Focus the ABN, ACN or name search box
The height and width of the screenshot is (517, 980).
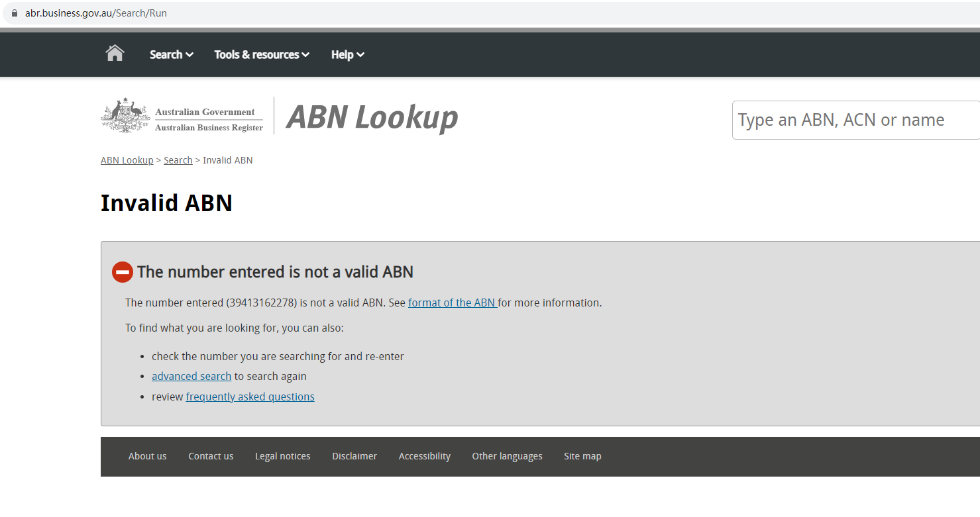[856, 120]
